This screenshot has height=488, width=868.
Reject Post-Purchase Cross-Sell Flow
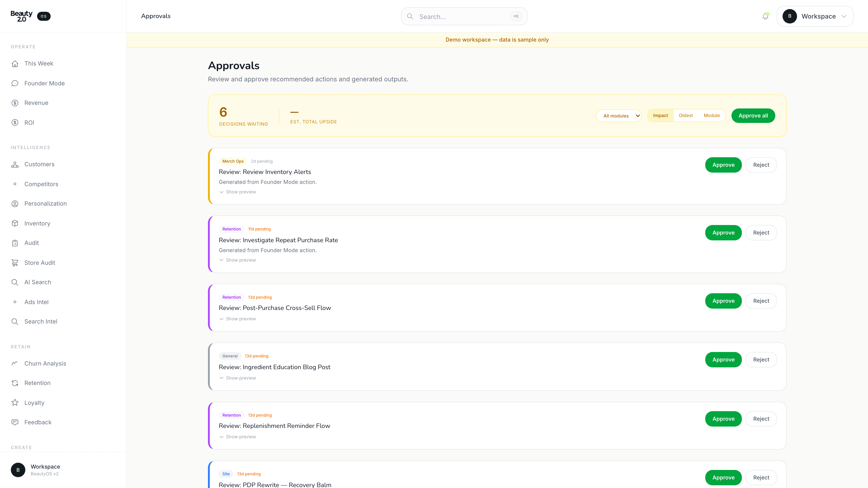(x=761, y=301)
